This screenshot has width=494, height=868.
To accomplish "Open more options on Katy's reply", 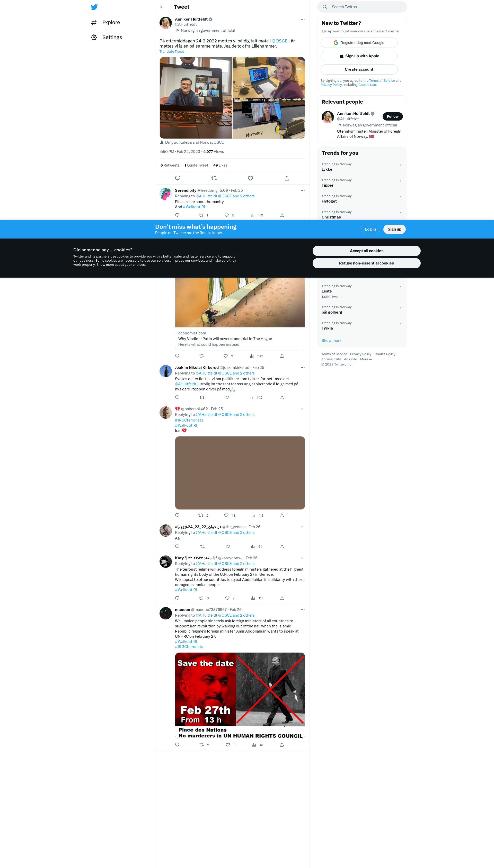I will (x=303, y=558).
